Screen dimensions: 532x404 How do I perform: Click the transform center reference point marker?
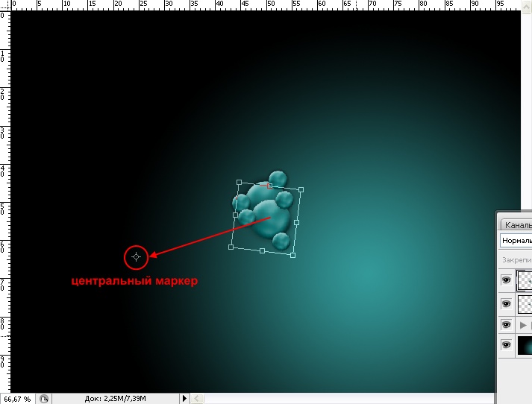pyautogui.click(x=136, y=257)
